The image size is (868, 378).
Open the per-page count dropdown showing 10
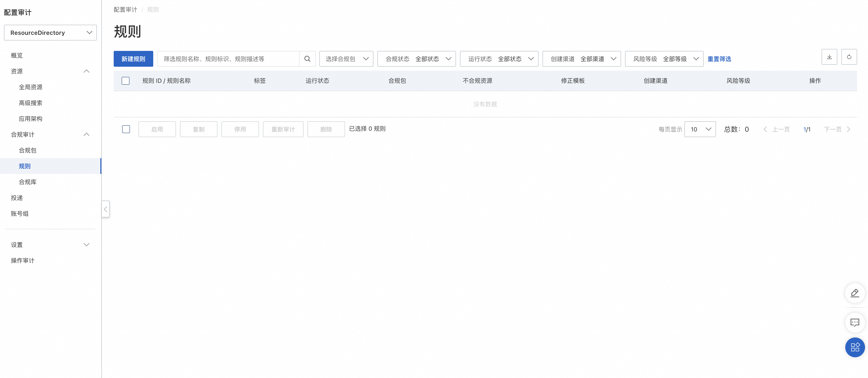(700, 129)
